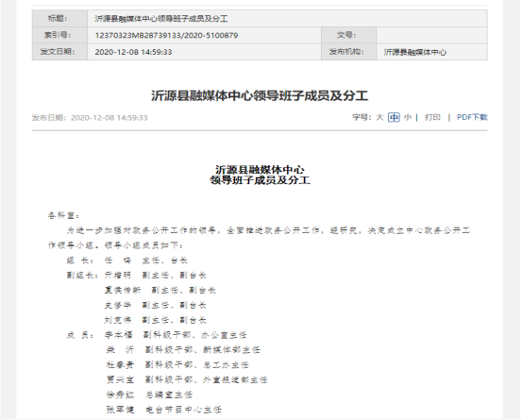Switch font size to 小 (small)
This screenshot has height=420, width=523.
(x=408, y=117)
